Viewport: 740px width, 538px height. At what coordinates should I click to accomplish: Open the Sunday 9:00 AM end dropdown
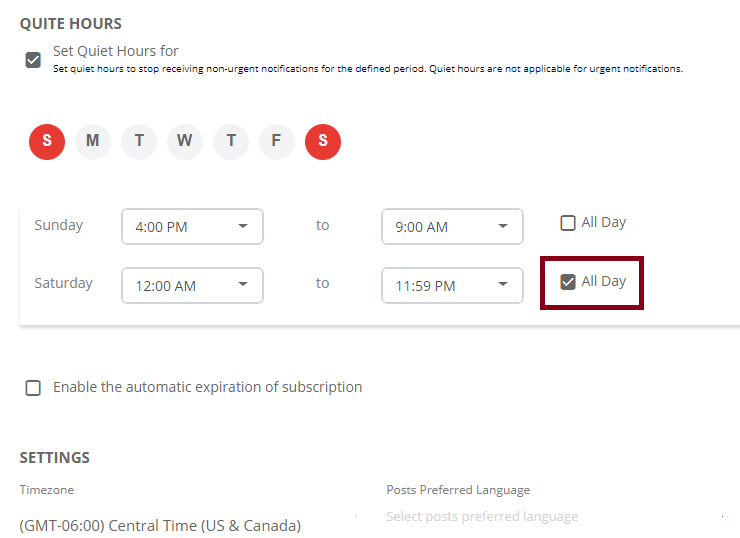point(452,227)
